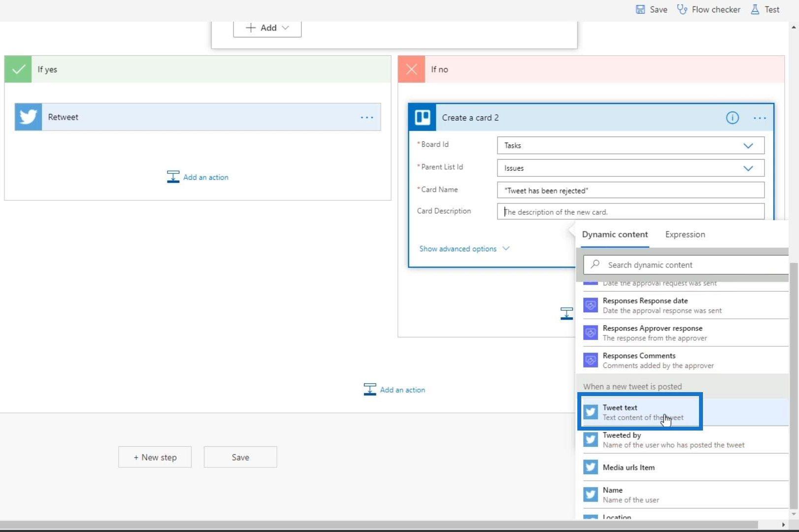Screen dimensions: 799x532
Task: Click the green If yes checkmark icon
Action: coord(18,69)
